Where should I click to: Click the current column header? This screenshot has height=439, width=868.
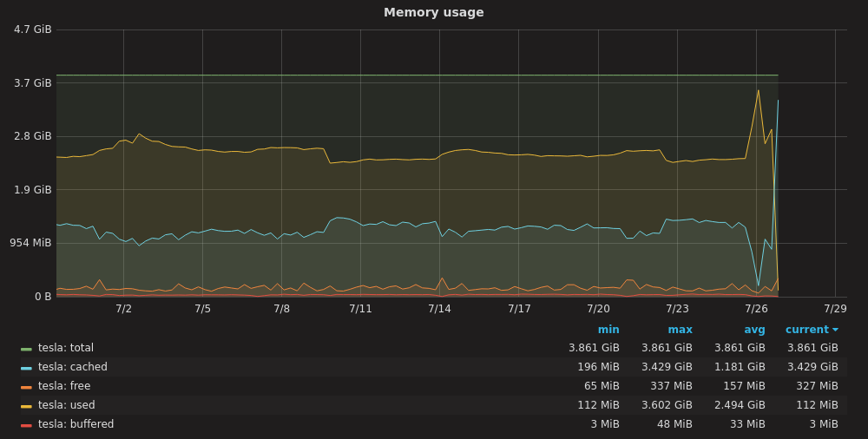pos(807,330)
